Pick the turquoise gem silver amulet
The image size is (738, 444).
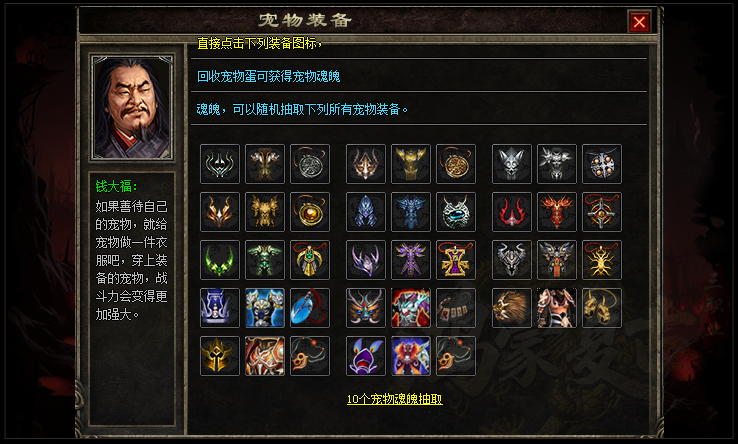[x=456, y=212]
